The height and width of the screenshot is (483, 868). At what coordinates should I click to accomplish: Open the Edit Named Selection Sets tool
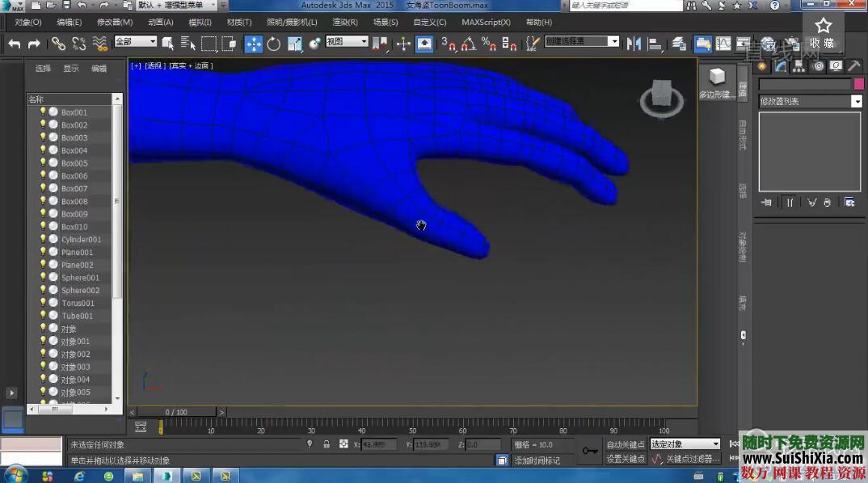pos(532,44)
